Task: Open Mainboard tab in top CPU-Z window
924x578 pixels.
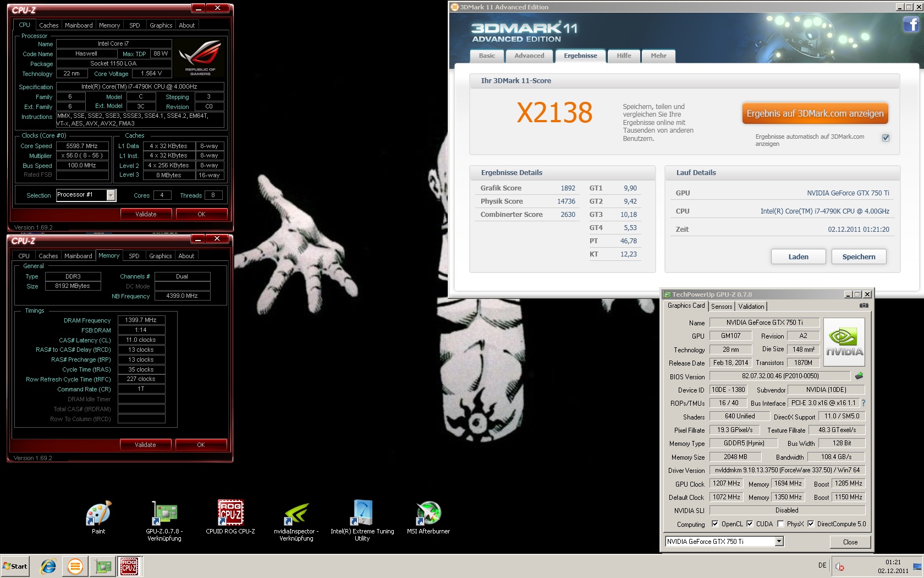Action: click(79, 25)
